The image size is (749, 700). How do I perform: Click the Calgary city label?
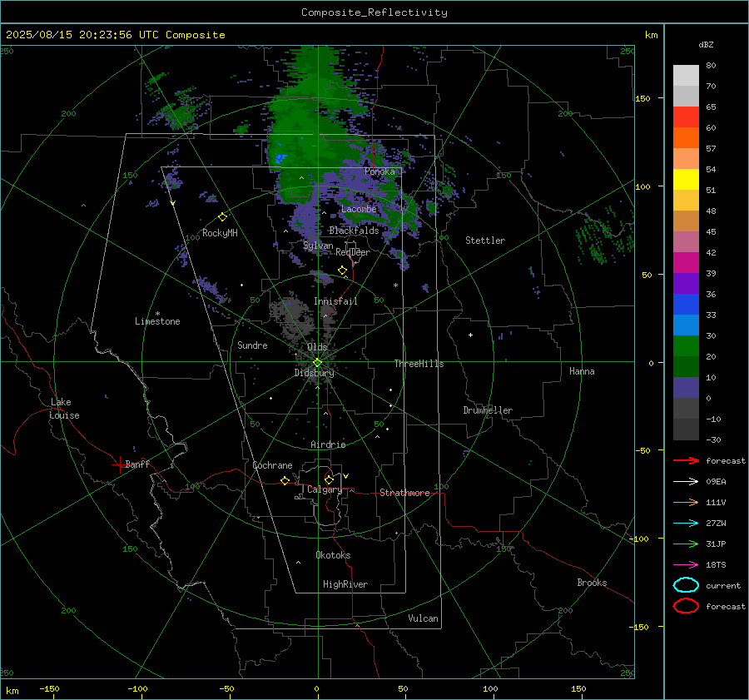325,489
